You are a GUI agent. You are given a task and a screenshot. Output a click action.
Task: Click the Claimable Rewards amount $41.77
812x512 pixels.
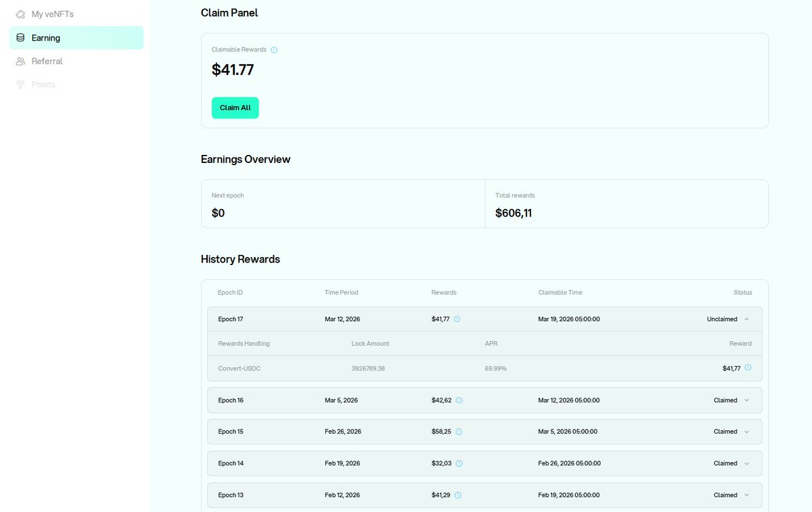(x=233, y=70)
